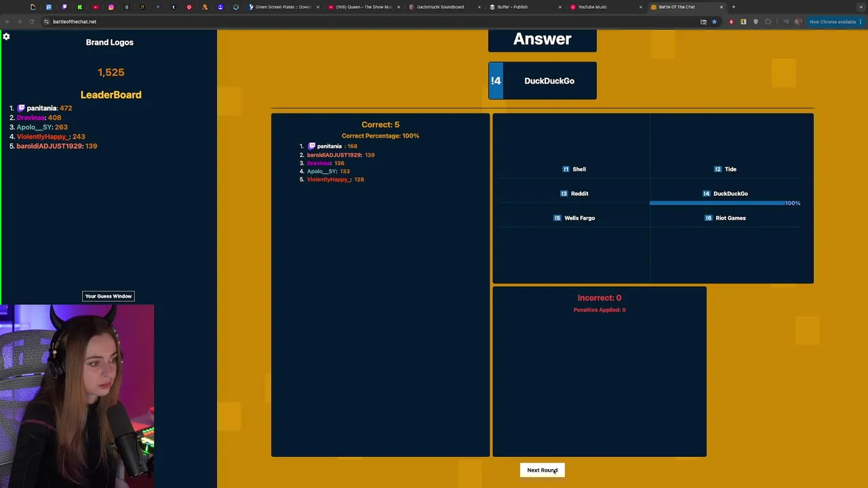The image size is (868, 488).
Task: Select the !2 Tide answer option
Action: point(725,169)
